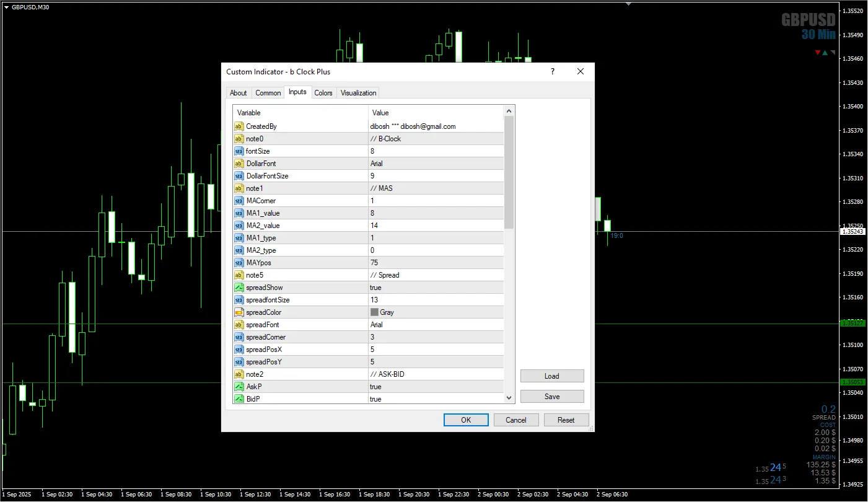Select the MAYpos integer icon
The image size is (868, 502).
(x=239, y=263)
